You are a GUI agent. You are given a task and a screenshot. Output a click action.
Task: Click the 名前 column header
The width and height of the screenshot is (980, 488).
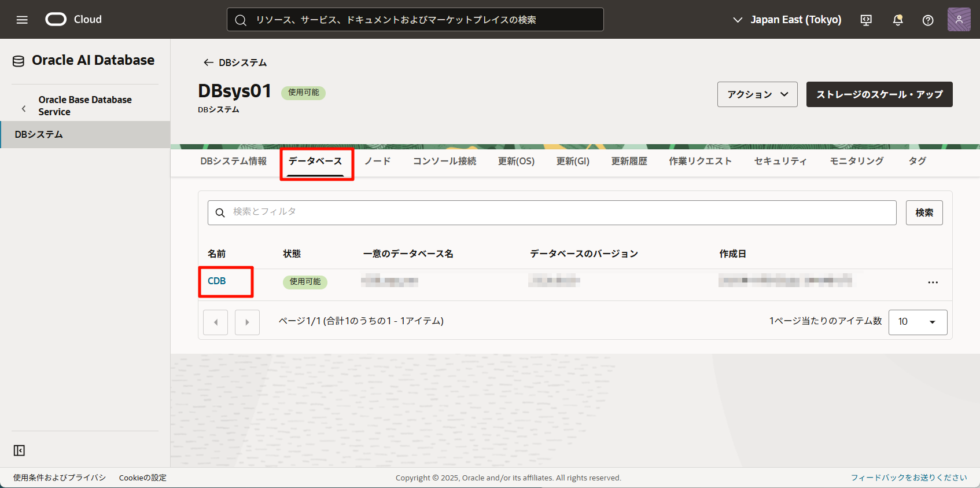216,254
